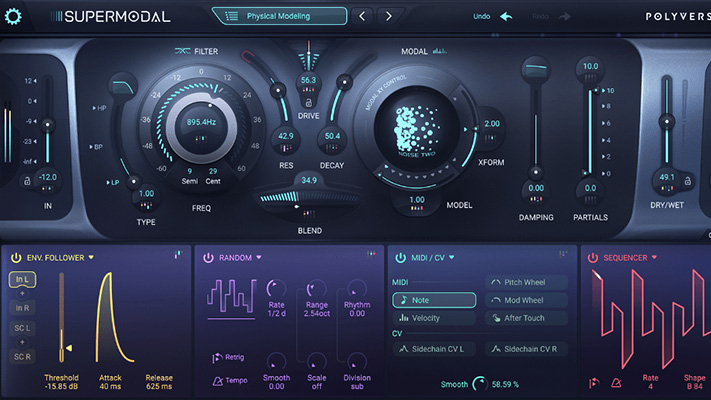Click the Range knob in Random panel

tap(316, 289)
